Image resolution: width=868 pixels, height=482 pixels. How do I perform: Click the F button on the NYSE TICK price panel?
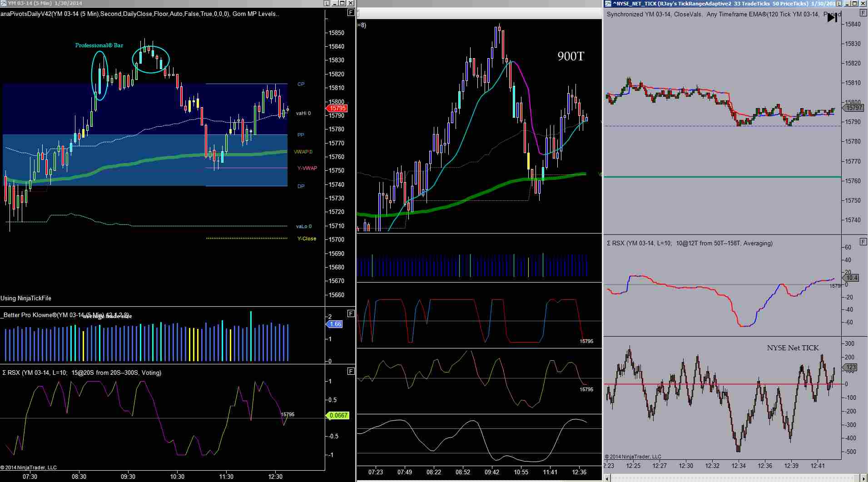click(863, 13)
